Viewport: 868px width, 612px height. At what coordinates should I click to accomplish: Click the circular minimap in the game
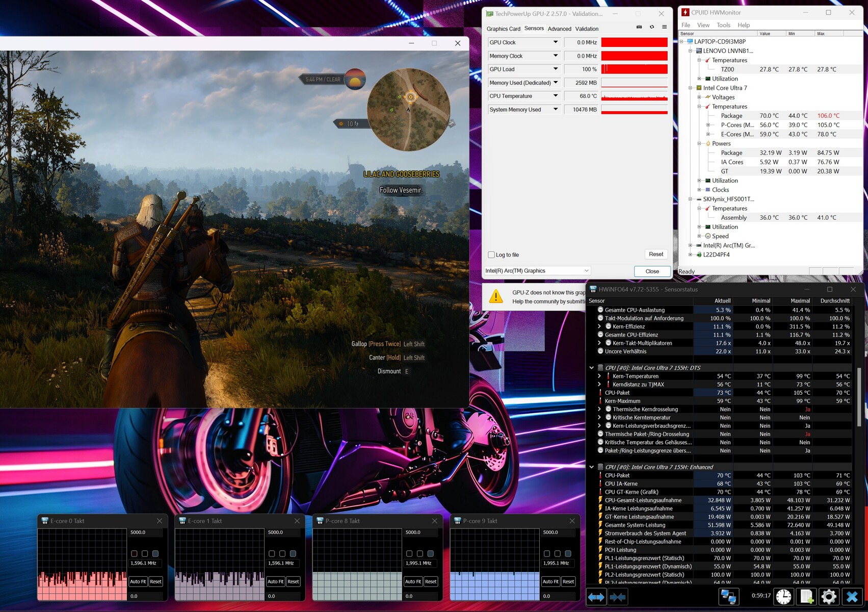[x=408, y=110]
